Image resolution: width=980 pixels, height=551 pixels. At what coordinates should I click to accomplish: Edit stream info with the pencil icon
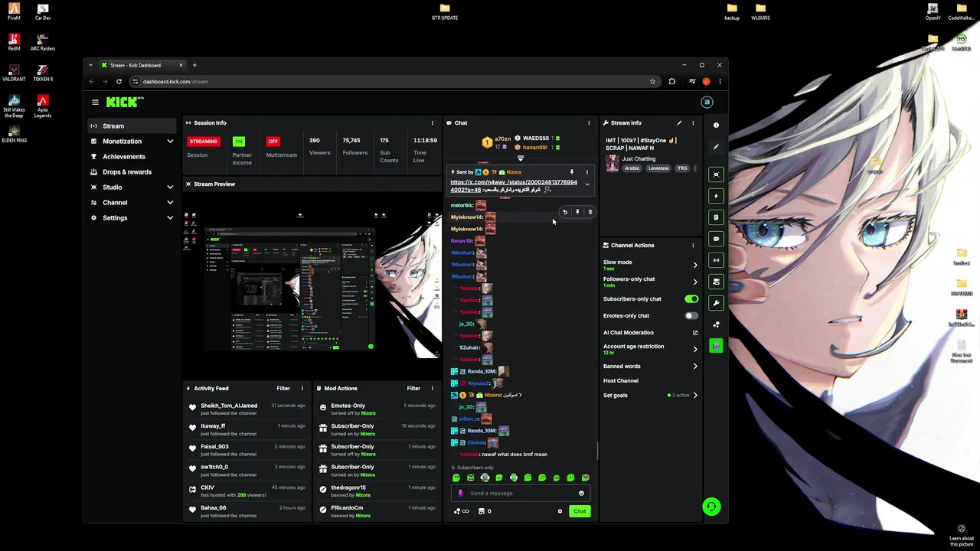[x=679, y=122]
